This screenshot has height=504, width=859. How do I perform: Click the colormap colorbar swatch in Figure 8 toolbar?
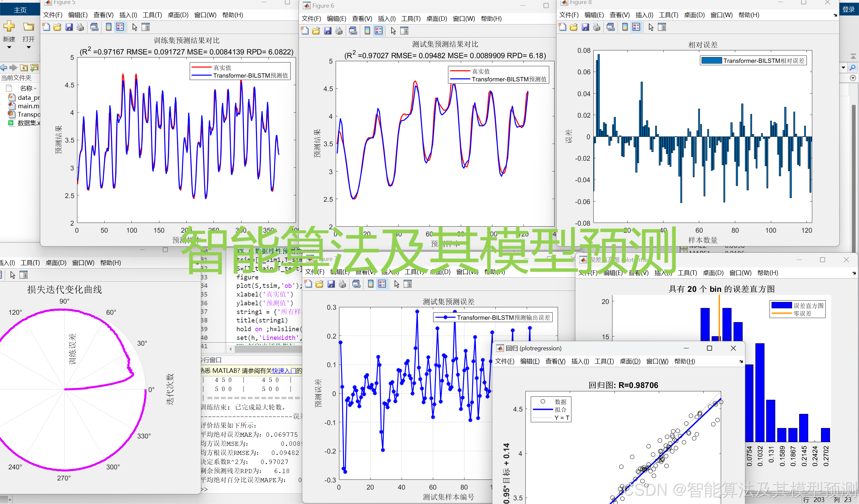pyautogui.click(x=625, y=27)
